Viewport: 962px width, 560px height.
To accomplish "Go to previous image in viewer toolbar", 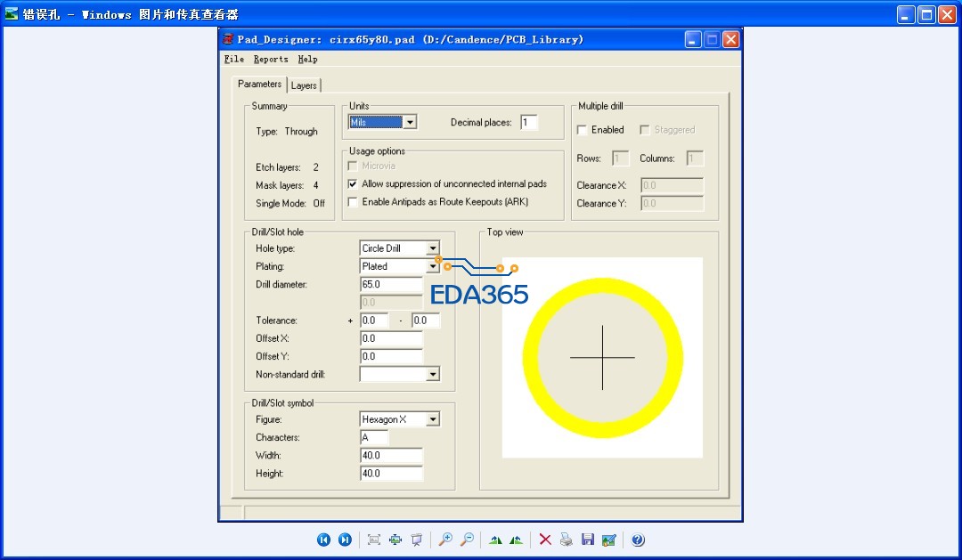I will (x=323, y=540).
